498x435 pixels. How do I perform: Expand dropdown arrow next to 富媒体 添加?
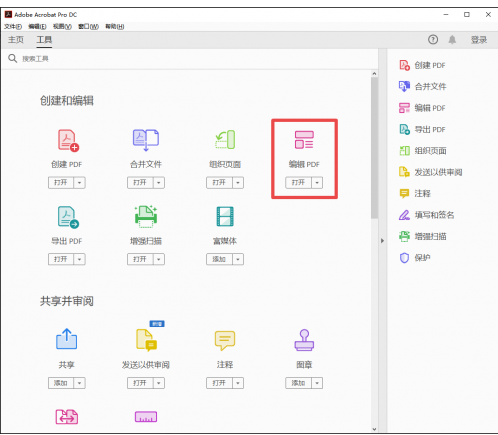pyautogui.click(x=238, y=259)
